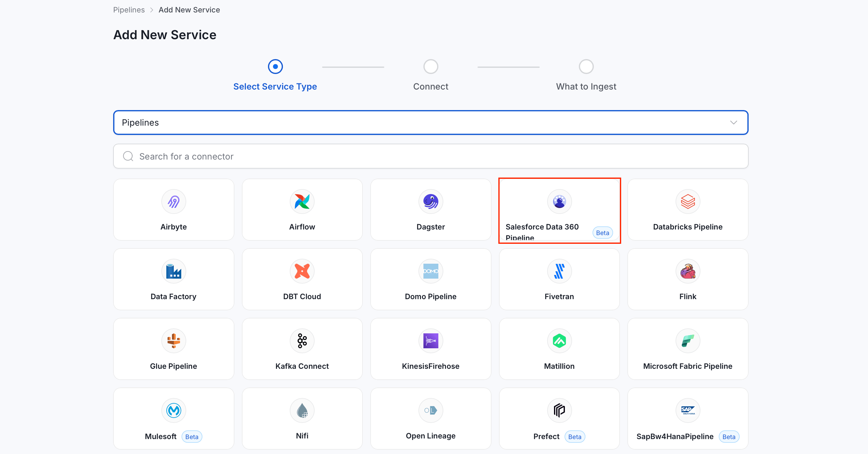This screenshot has width=868, height=454.
Task: Open the Pipelines service type dropdown
Action: [431, 123]
